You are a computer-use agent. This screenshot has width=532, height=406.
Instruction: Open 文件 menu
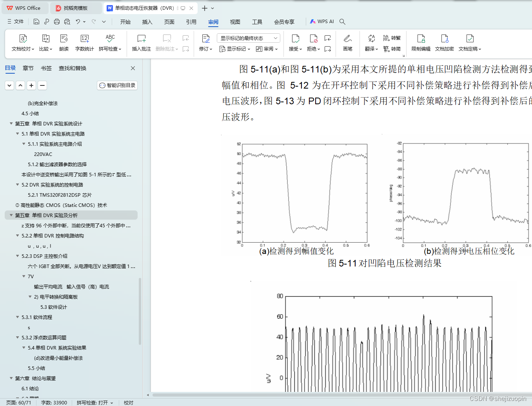click(16, 22)
